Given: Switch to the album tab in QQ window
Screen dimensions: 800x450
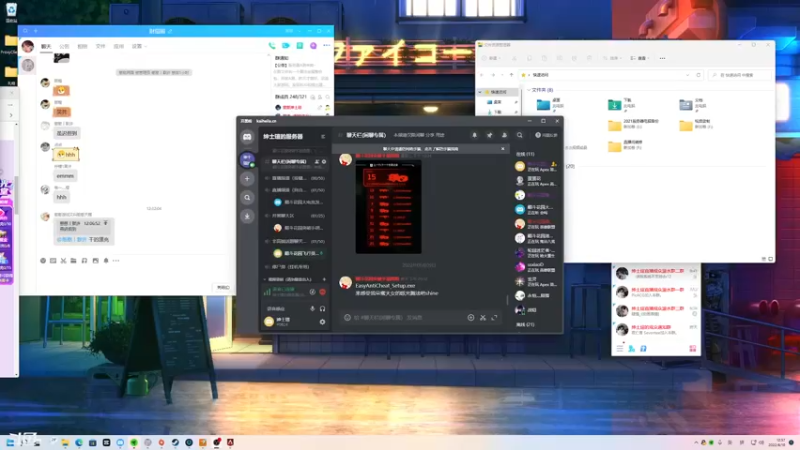Looking at the screenshot, I should pos(82,46).
